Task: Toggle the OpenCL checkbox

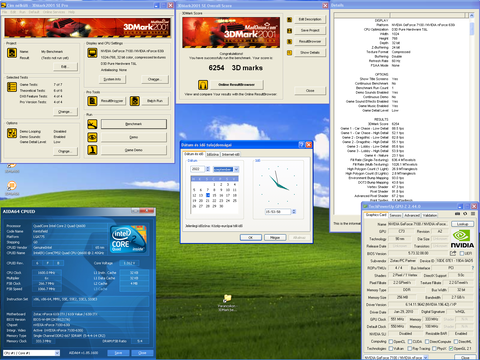Action: [391, 341]
